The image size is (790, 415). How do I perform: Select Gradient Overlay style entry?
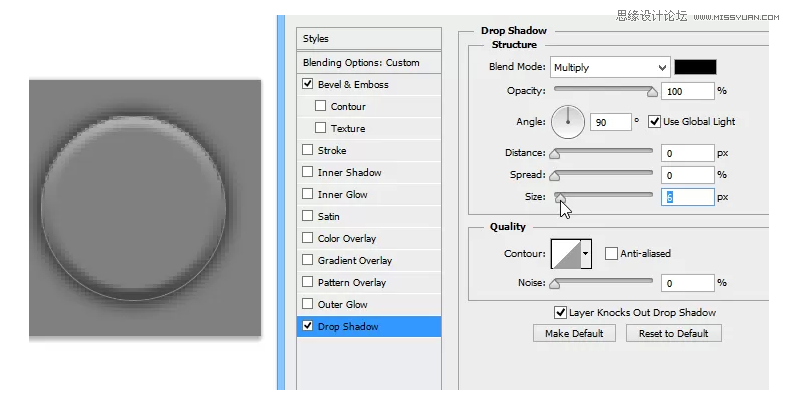click(354, 261)
